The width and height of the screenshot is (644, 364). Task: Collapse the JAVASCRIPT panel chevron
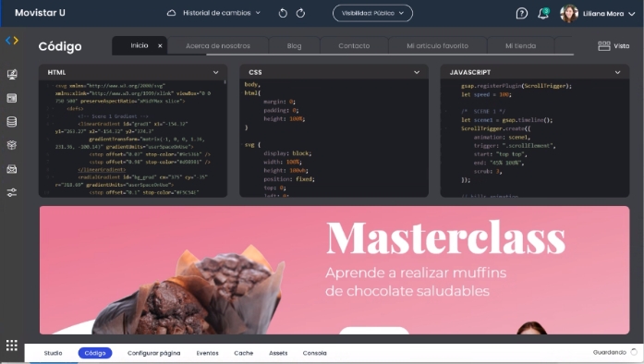pos(617,72)
